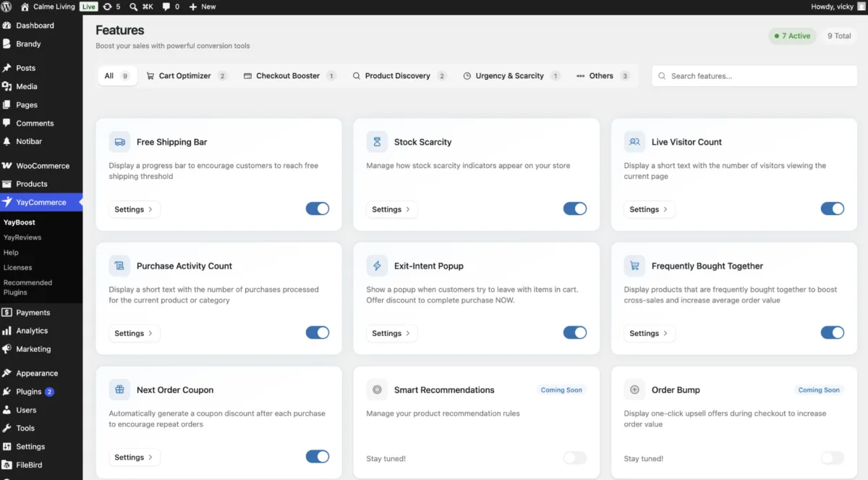The image size is (868, 480).
Task: Turn off Frequently Bought Together toggle
Action: point(833,332)
